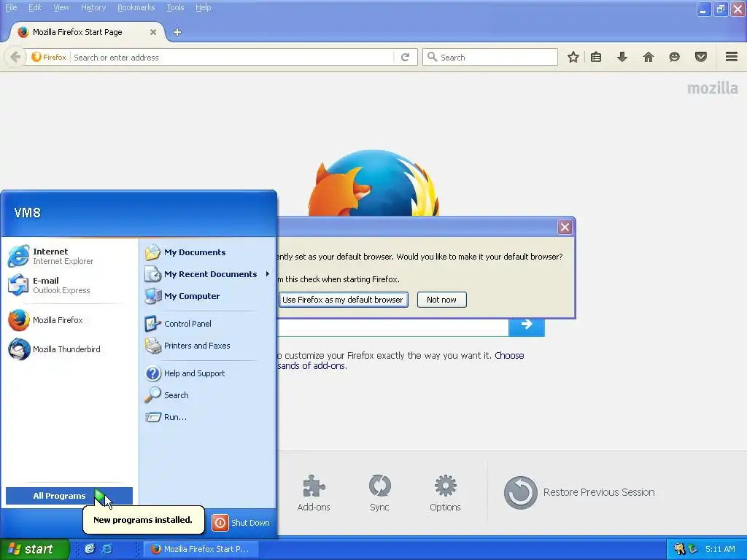747x560 pixels.
Task: Show bookmarks list icon in toolbar
Action: click(596, 57)
